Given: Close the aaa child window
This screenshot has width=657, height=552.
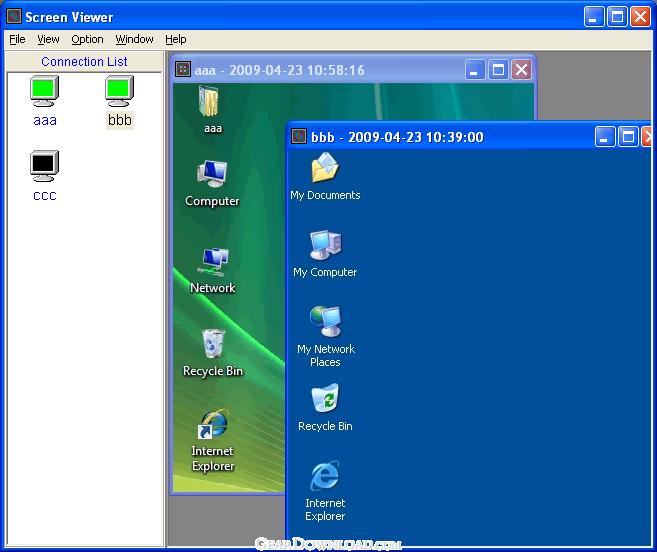Looking at the screenshot, I should coord(521,70).
